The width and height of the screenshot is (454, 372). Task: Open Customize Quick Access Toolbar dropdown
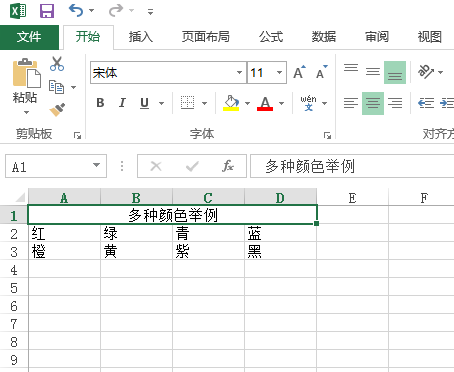pyautogui.click(x=151, y=12)
